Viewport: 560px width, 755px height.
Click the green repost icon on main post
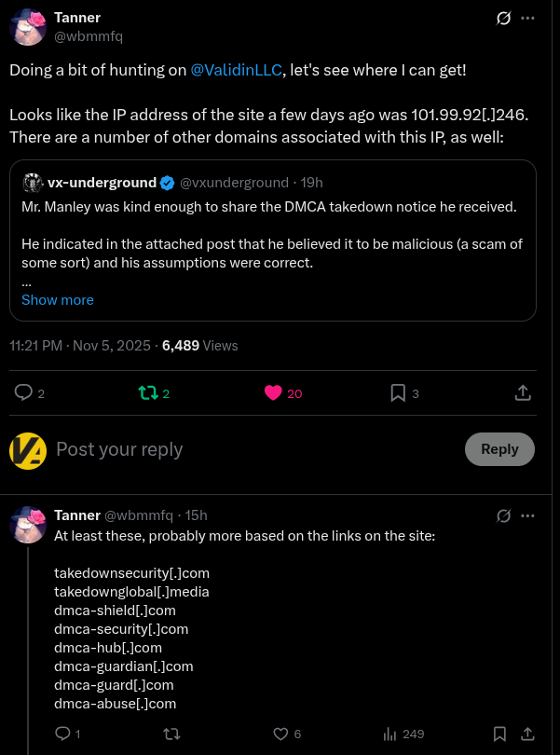click(147, 393)
